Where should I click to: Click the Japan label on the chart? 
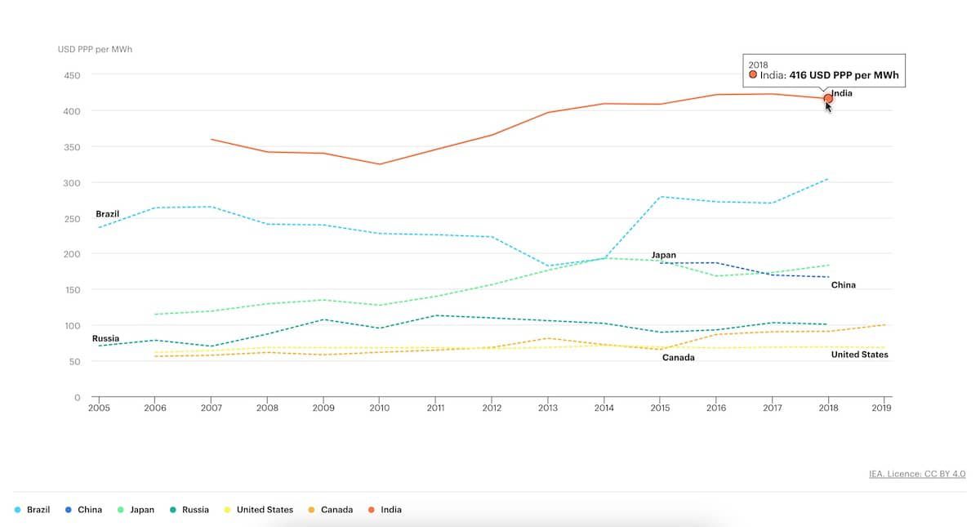point(664,255)
